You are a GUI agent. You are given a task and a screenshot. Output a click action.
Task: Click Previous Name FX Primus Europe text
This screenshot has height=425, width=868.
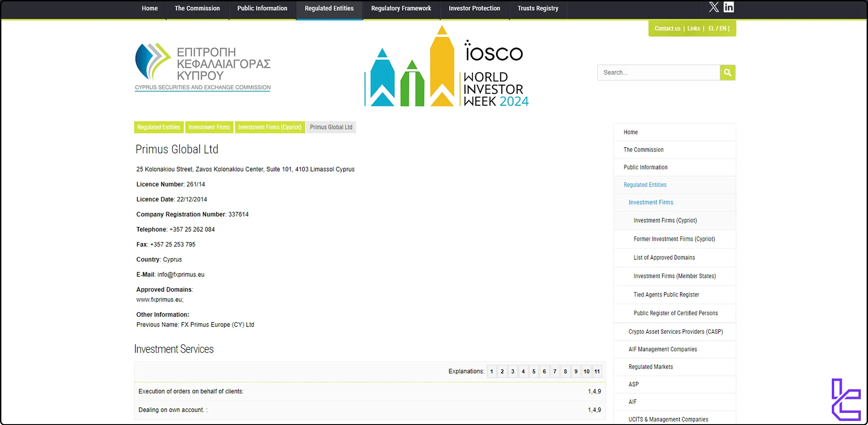coord(195,325)
